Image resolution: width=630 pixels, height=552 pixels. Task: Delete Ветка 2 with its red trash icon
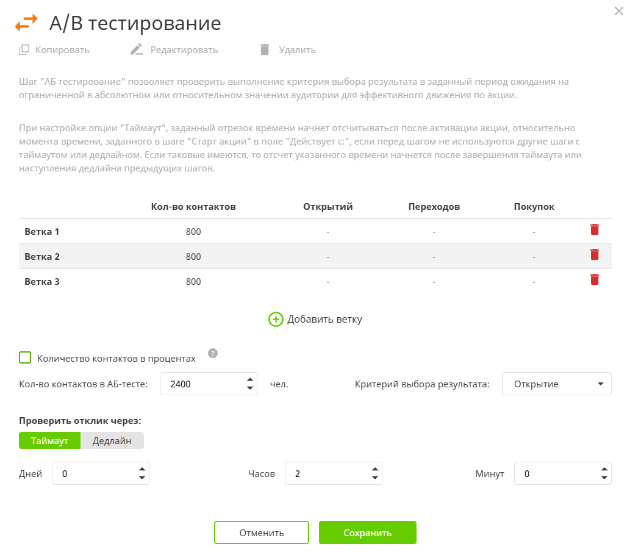[595, 255]
